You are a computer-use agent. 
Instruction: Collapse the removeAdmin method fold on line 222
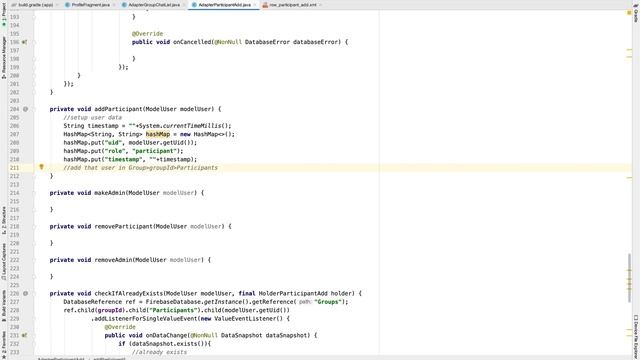pos(34,260)
